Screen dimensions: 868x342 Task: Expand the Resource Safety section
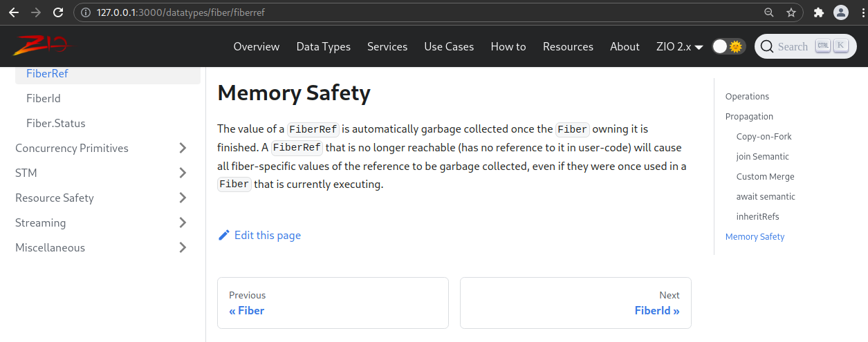183,198
